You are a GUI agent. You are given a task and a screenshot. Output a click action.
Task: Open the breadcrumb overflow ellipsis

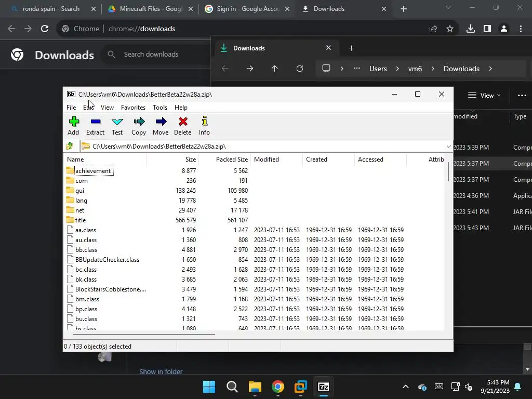pyautogui.click(x=356, y=69)
